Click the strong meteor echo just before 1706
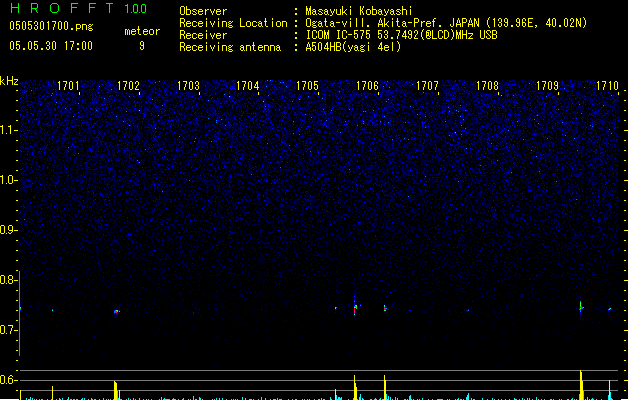 [355, 307]
